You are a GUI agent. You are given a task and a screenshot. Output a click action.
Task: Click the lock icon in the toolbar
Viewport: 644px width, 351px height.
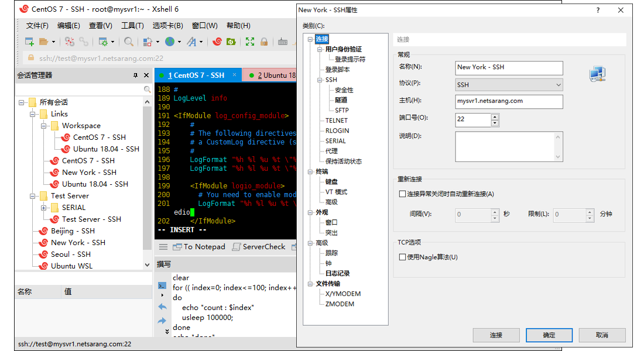pyautogui.click(x=264, y=41)
